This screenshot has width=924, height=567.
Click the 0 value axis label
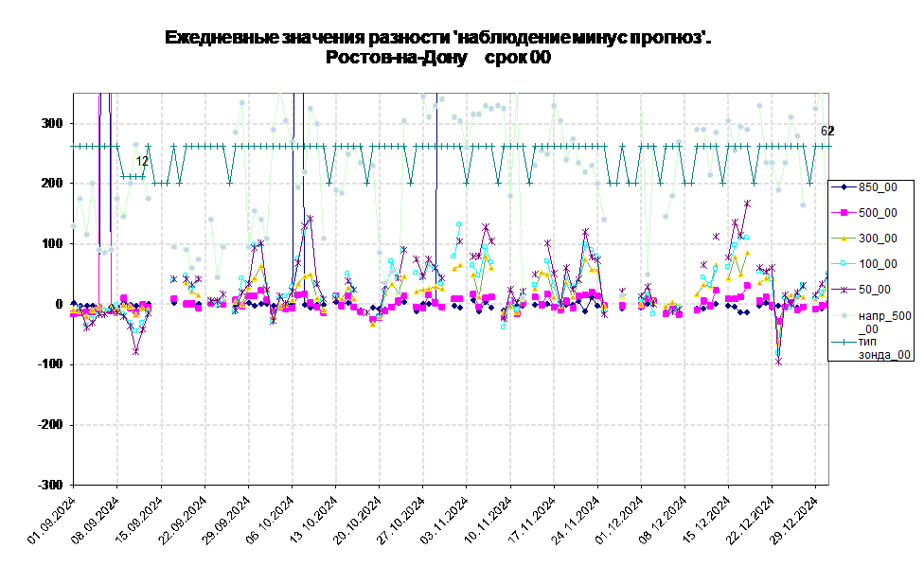59,304
